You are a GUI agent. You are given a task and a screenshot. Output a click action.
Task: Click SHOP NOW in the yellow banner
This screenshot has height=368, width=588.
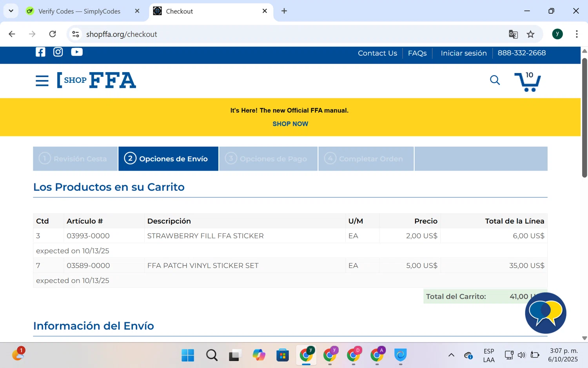coord(290,124)
